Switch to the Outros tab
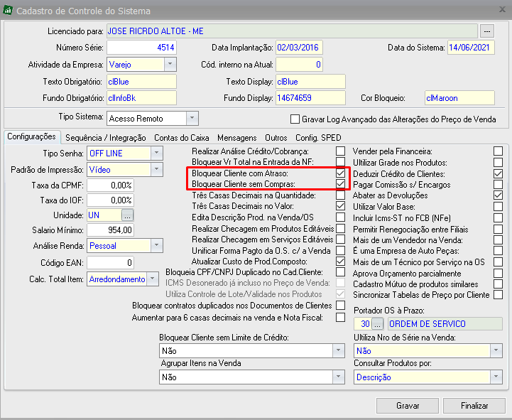512x420 pixels. coord(276,138)
